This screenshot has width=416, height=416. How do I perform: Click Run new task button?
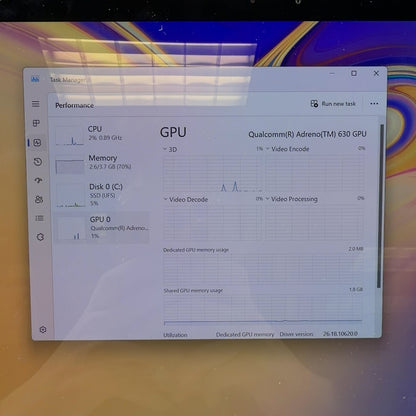pyautogui.click(x=333, y=104)
